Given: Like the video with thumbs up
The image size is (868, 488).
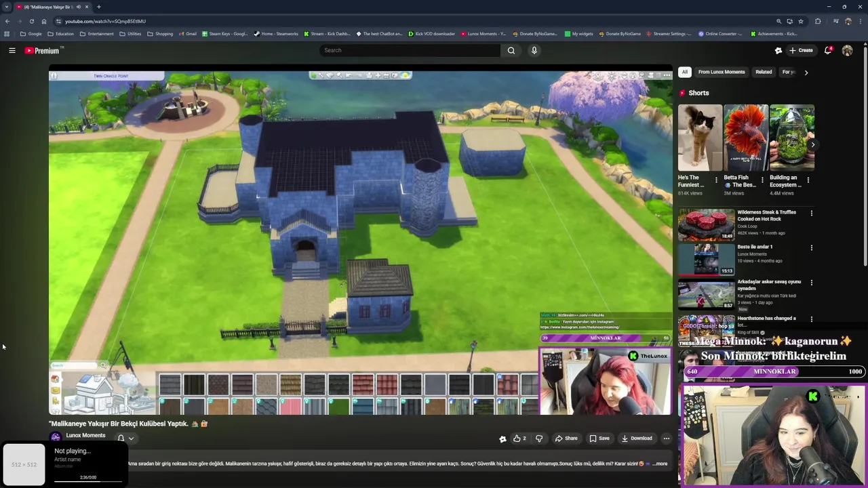Looking at the screenshot, I should click(x=519, y=439).
